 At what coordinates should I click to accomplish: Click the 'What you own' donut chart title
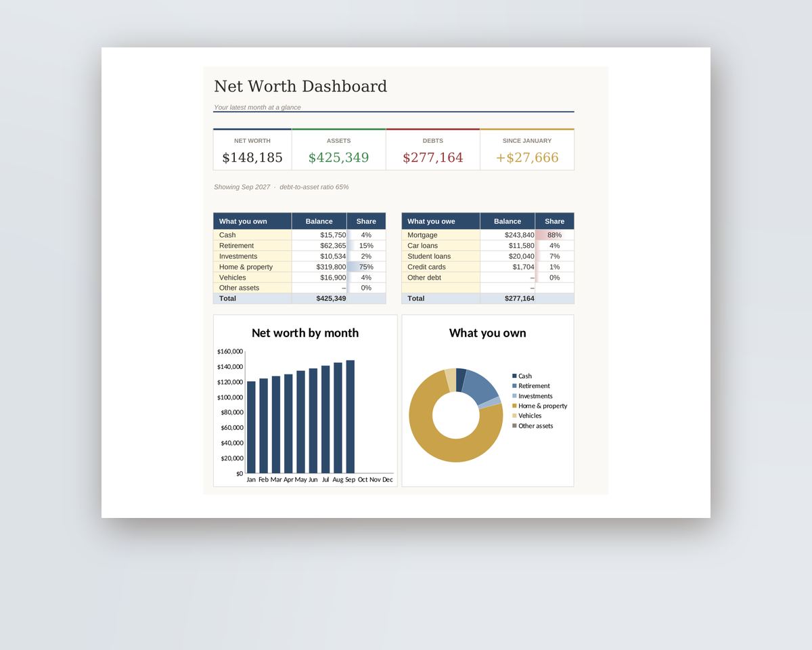pos(487,333)
